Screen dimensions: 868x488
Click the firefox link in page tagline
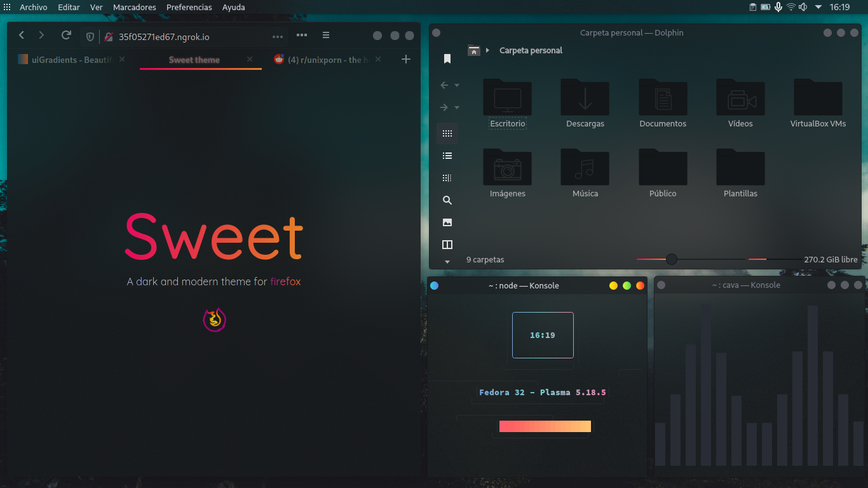(x=285, y=281)
